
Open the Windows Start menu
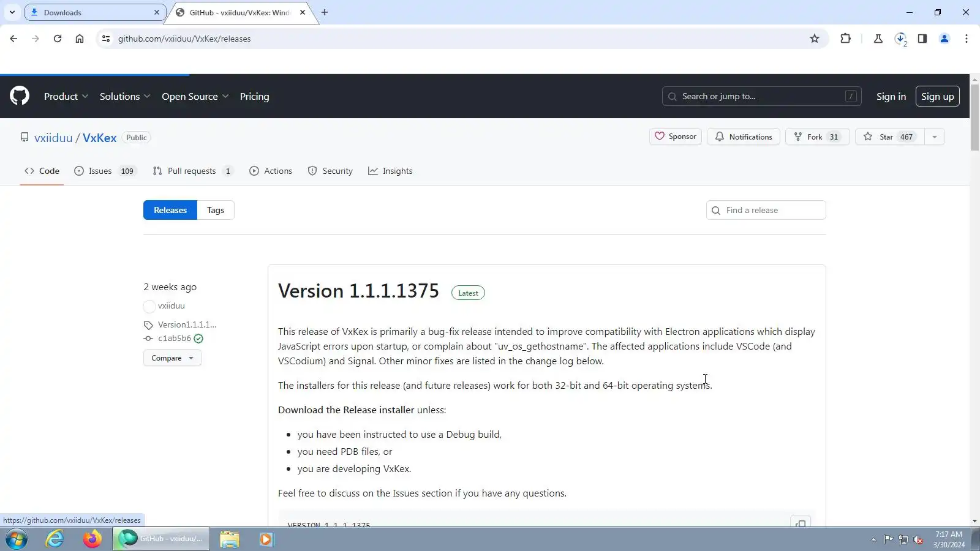17,539
